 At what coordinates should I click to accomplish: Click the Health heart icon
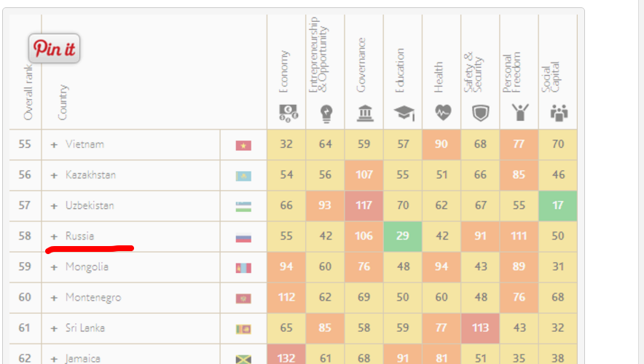click(x=443, y=112)
